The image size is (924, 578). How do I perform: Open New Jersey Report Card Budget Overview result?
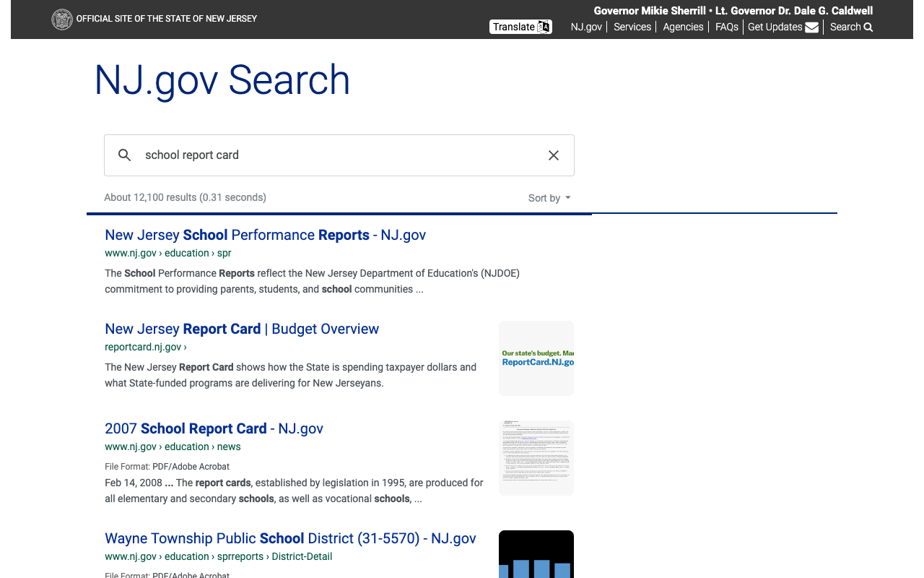tap(242, 329)
